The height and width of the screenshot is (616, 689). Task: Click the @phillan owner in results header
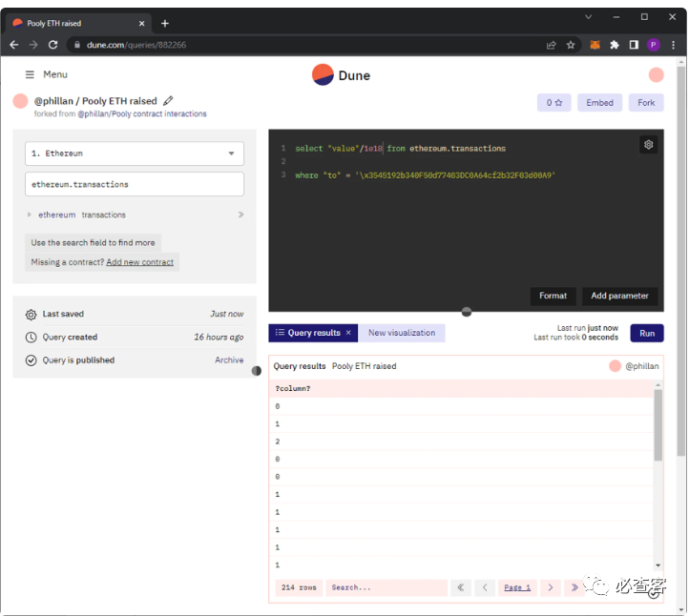click(x=642, y=366)
